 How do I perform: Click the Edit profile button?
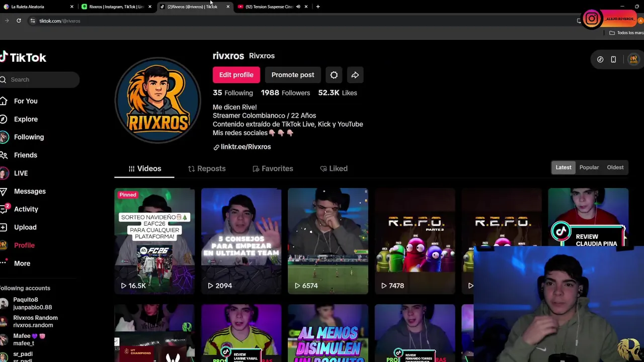coord(236,75)
